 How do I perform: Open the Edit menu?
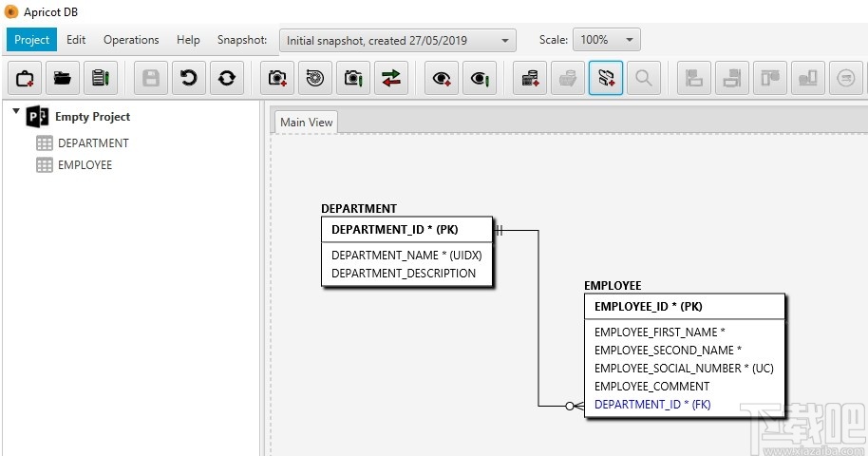76,40
